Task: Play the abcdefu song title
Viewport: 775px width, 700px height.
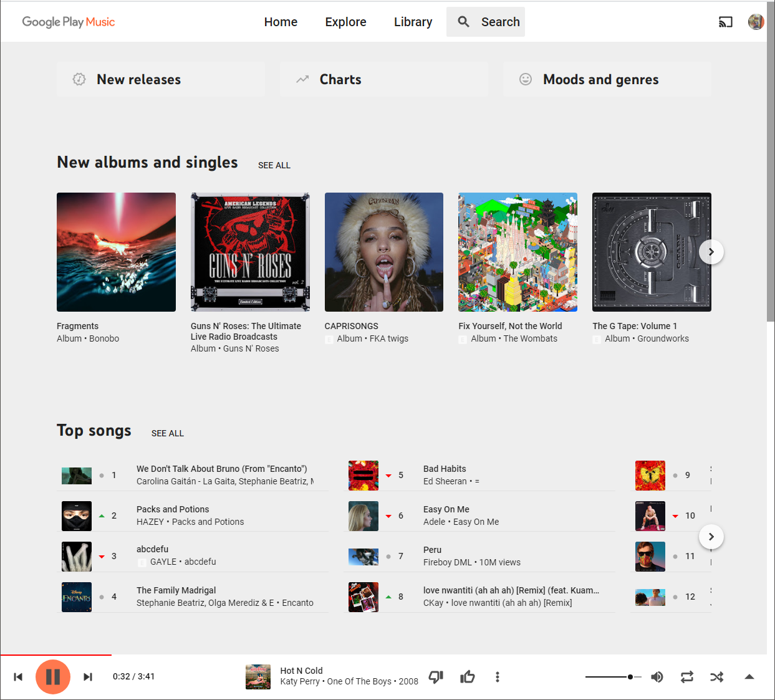Action: pyautogui.click(x=153, y=549)
